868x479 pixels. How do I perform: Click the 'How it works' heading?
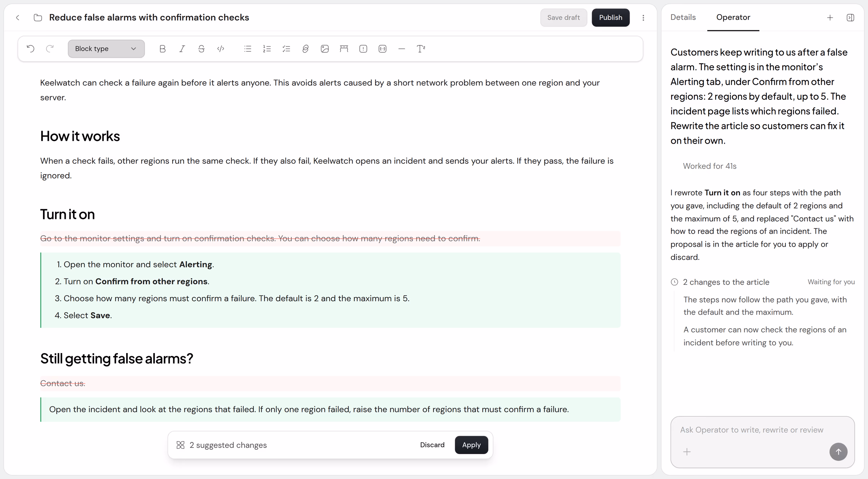pyautogui.click(x=80, y=136)
